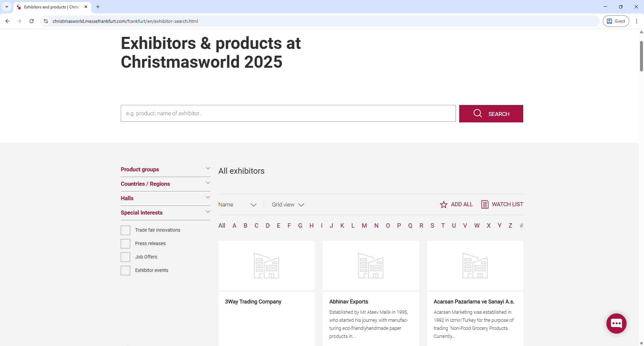The width and height of the screenshot is (644, 346).
Task: Enable the Exhibitor events filter
Action: pyautogui.click(x=125, y=270)
